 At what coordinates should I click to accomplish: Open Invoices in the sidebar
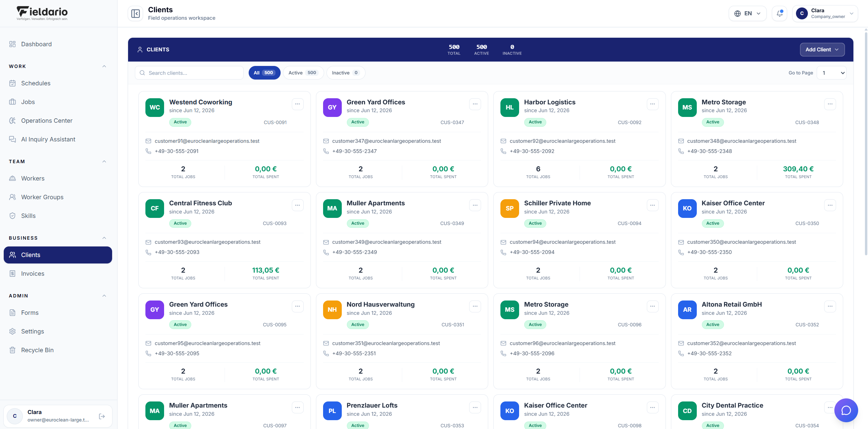click(x=58, y=274)
